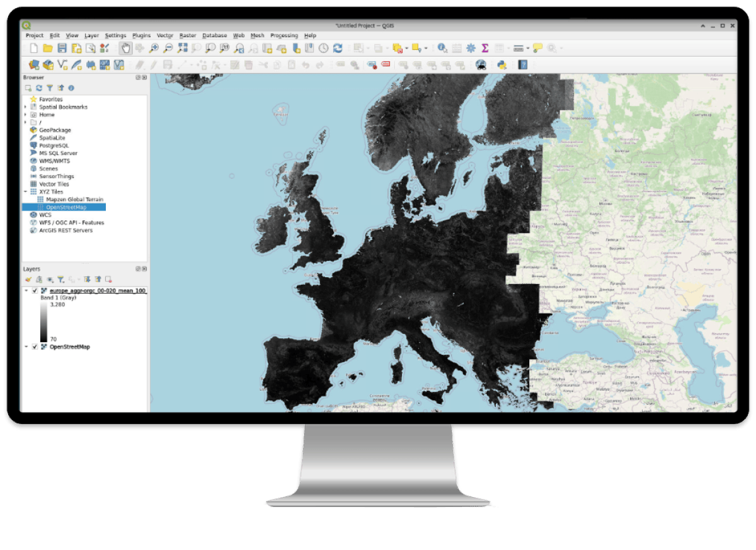The image size is (756, 550).
Task: Save the project with the floppy disk icon
Action: (62, 48)
